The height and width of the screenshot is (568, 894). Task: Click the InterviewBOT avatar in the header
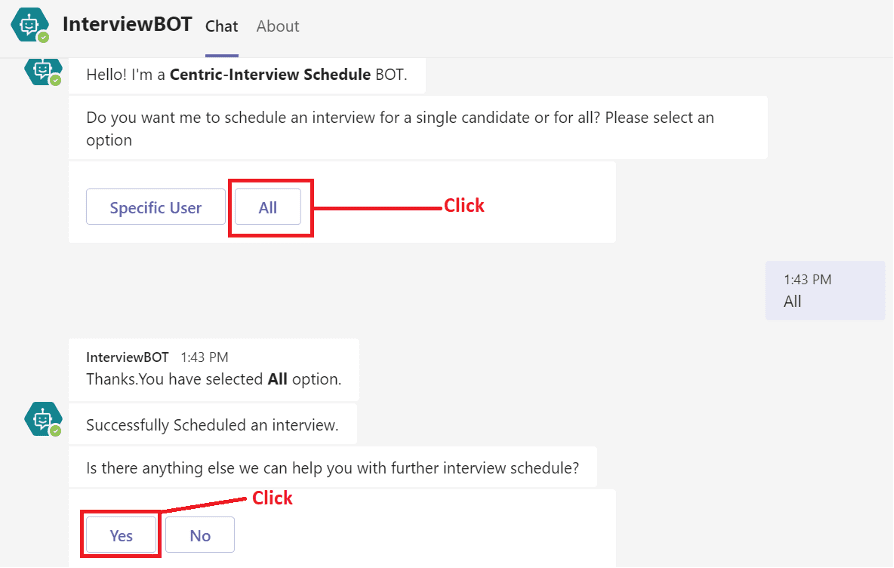(x=29, y=25)
